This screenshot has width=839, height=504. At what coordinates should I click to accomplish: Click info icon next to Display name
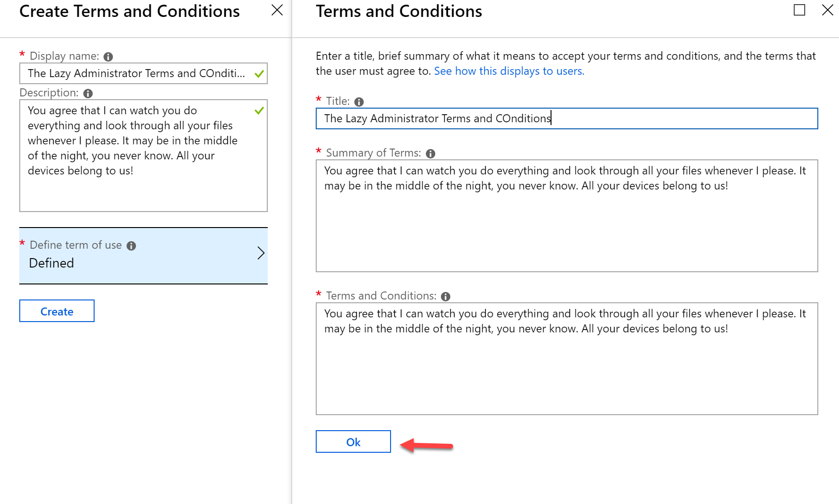[108, 57]
